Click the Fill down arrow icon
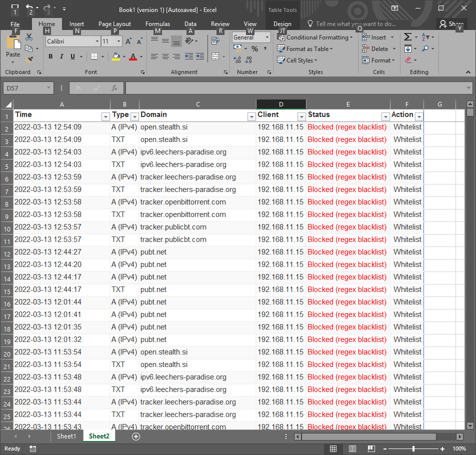 [407, 48]
